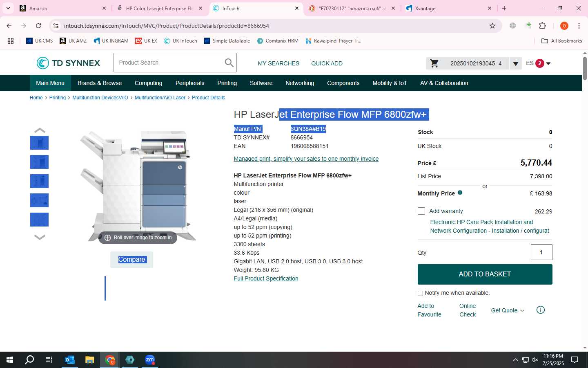The image size is (588, 368).
Task: Open Chrome three-dot menu
Action: (x=579, y=26)
